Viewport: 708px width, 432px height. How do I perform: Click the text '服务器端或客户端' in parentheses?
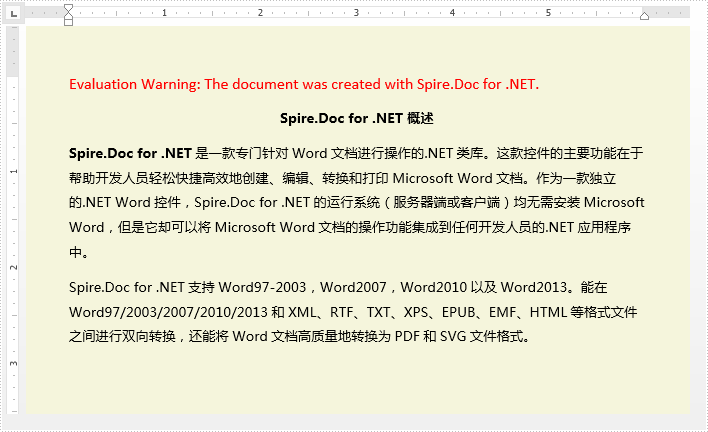pos(447,202)
